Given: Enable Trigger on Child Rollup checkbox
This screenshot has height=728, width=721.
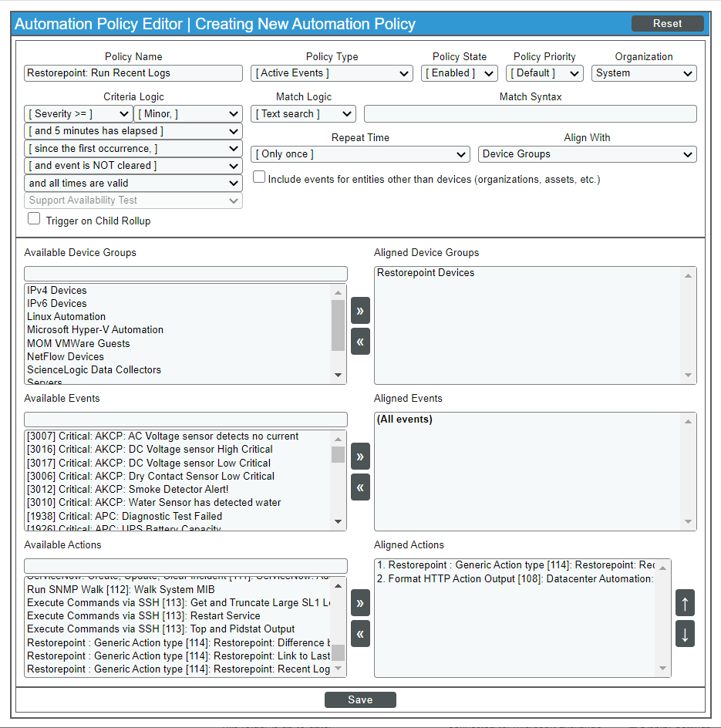Looking at the screenshot, I should [x=34, y=219].
